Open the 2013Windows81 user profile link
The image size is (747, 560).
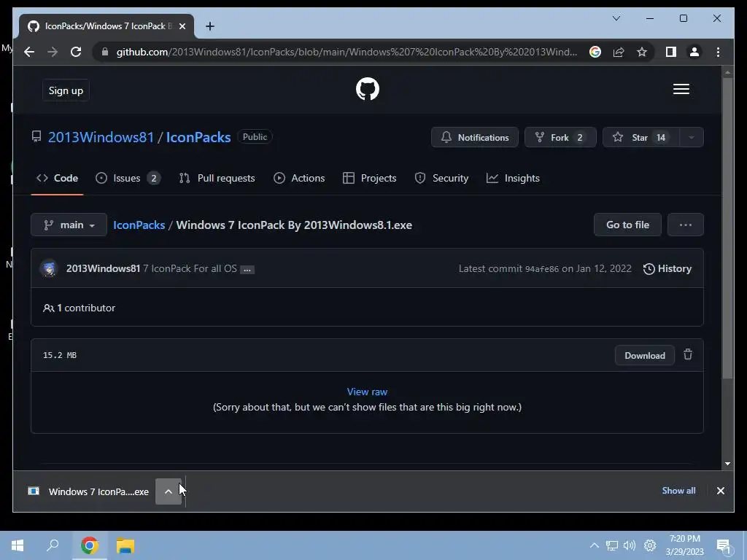101,137
